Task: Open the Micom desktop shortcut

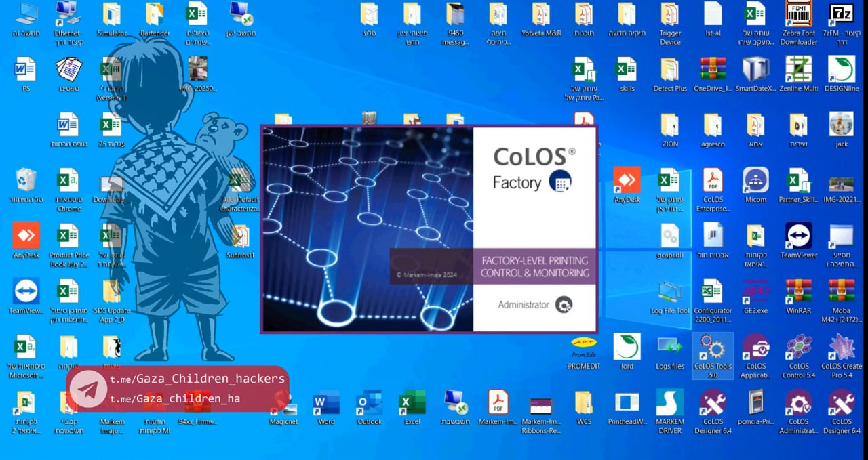Action: [x=755, y=182]
